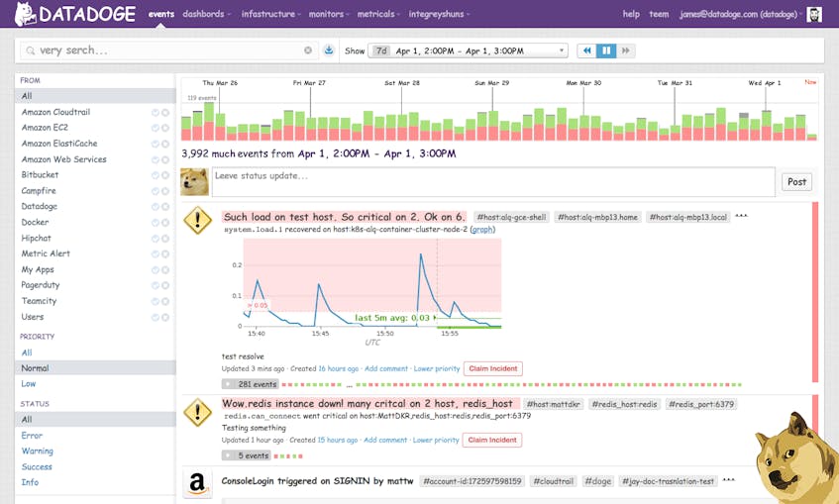Screen dimensions: 839x504
Task: Filter status by Error
Action: (x=32, y=436)
